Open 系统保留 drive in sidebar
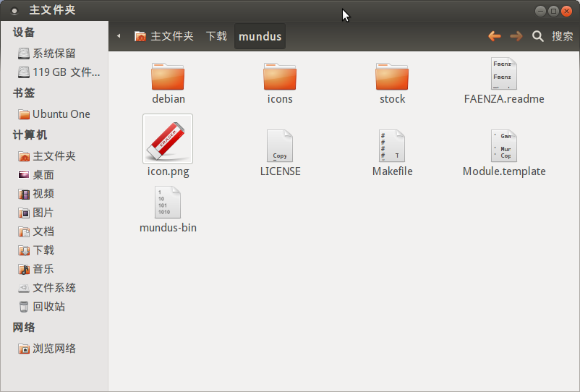580x392 pixels. pos(54,54)
